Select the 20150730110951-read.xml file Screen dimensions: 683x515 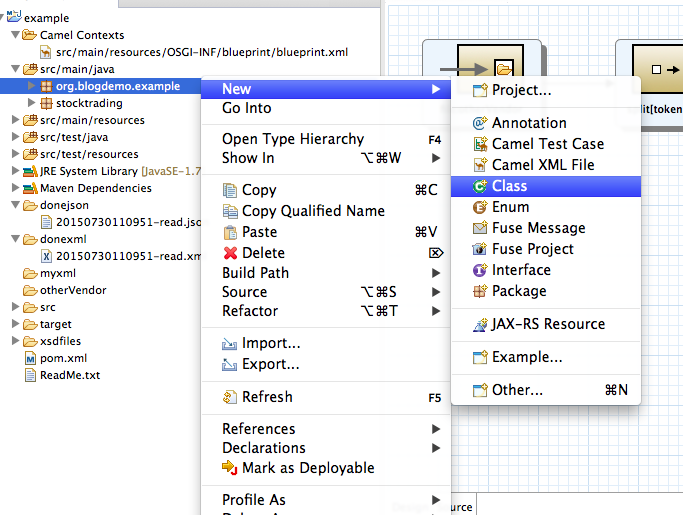(128, 256)
